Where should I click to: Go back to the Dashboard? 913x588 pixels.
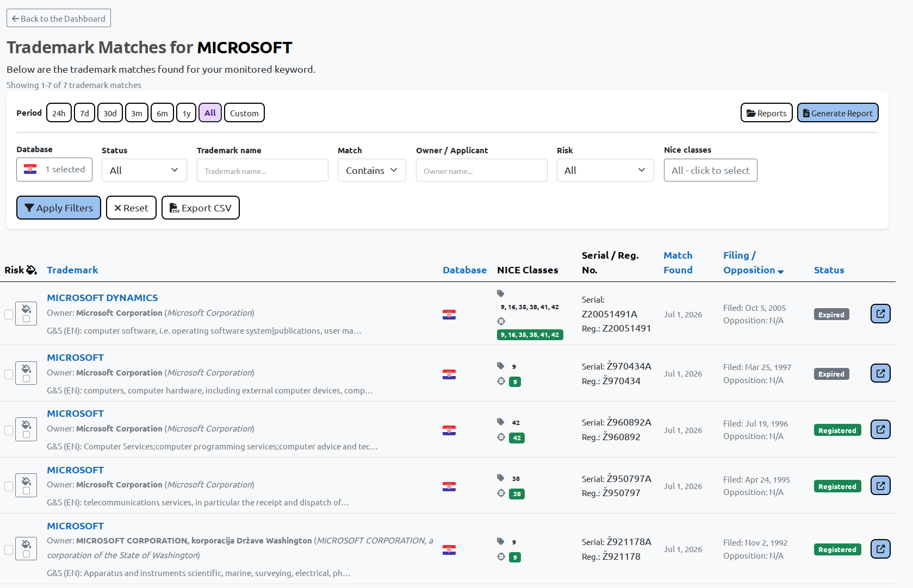pyautogui.click(x=59, y=18)
